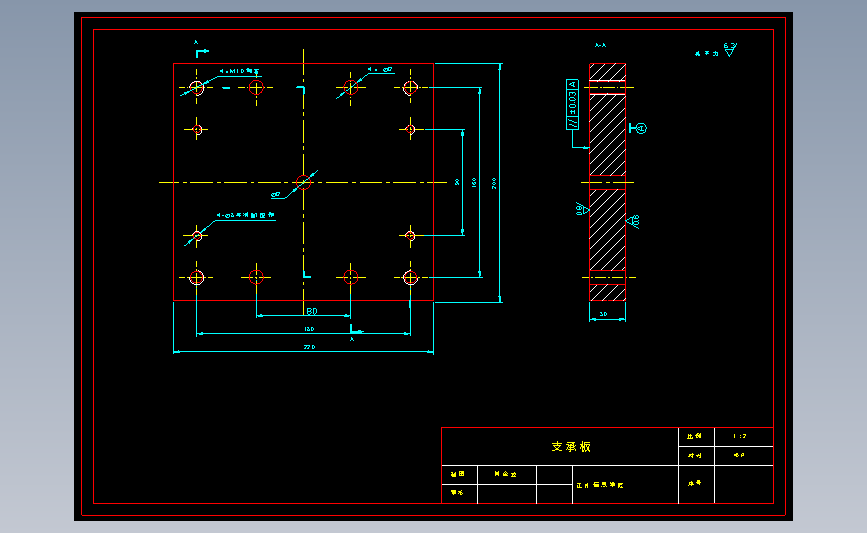Click the ±0.03 tolerance frame
This screenshot has height=533, width=867.
tap(572, 104)
